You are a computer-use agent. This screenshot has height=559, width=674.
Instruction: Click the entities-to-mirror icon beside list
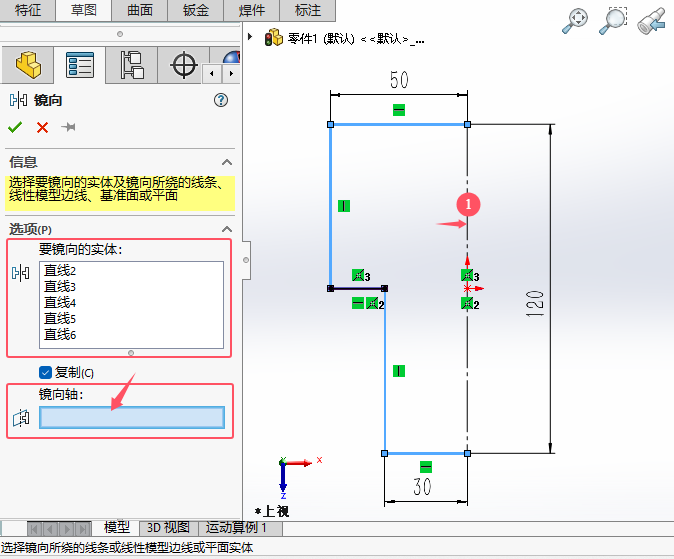(21, 273)
